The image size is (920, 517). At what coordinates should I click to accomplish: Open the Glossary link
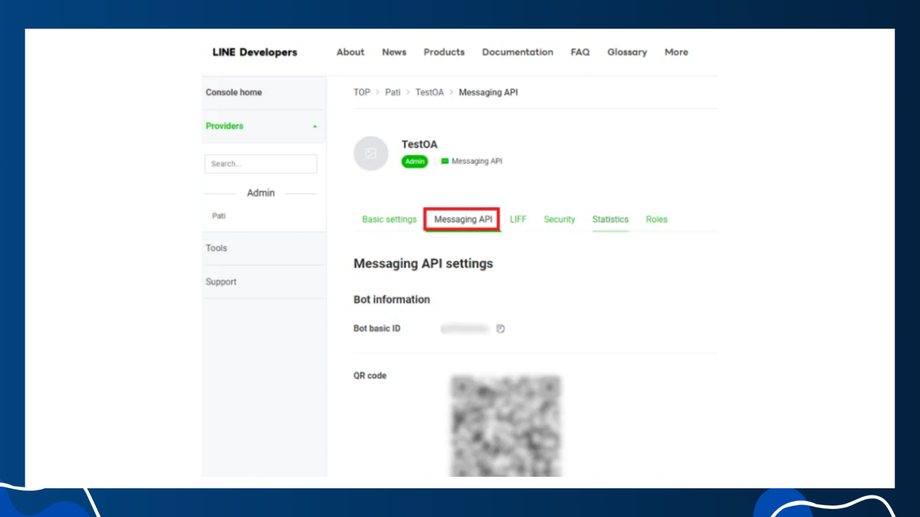pyautogui.click(x=627, y=52)
